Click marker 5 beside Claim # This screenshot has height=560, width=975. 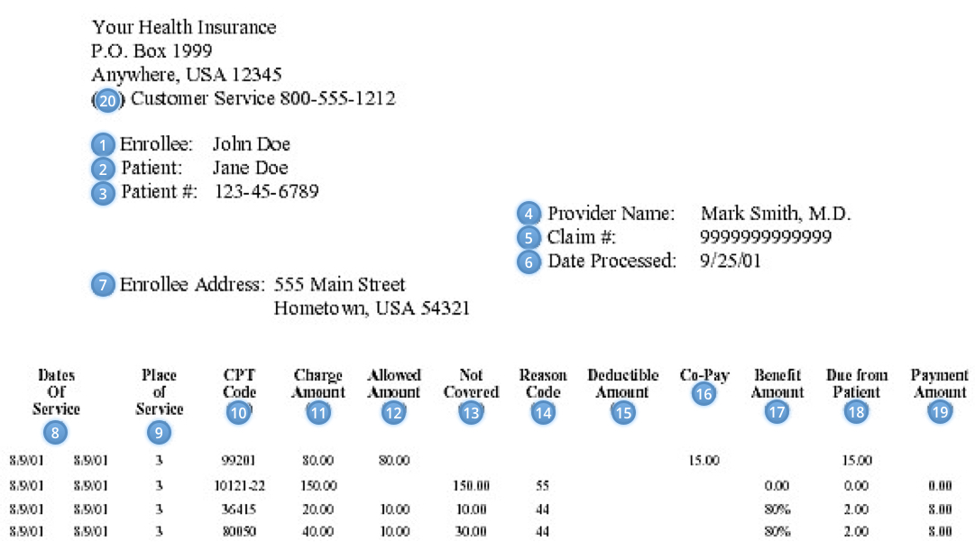pos(529,238)
